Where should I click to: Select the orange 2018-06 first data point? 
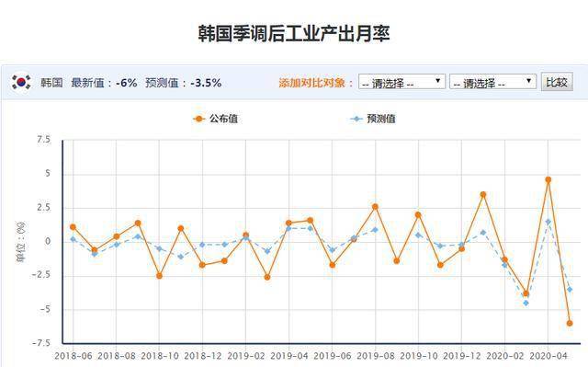tap(73, 227)
